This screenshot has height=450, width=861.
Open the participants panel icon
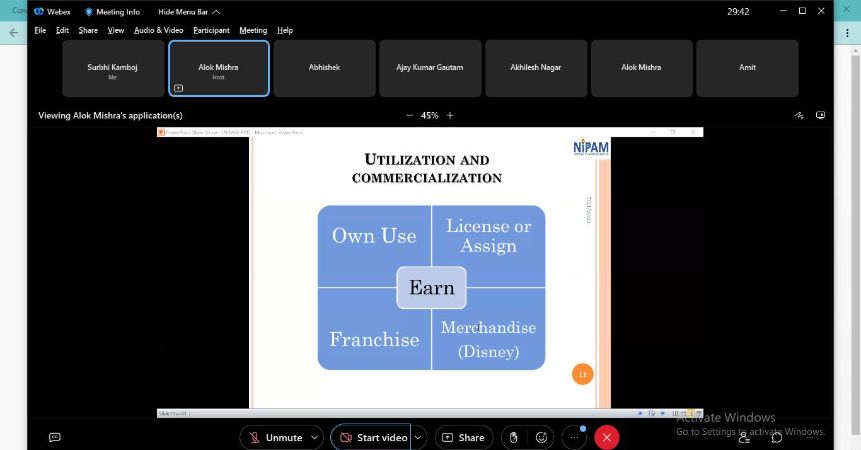click(x=744, y=437)
